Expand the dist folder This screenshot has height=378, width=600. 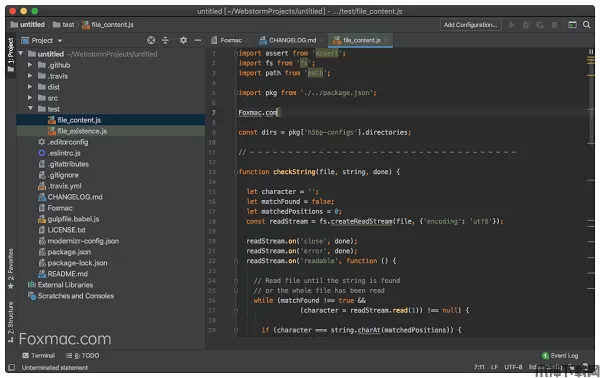click(x=30, y=87)
